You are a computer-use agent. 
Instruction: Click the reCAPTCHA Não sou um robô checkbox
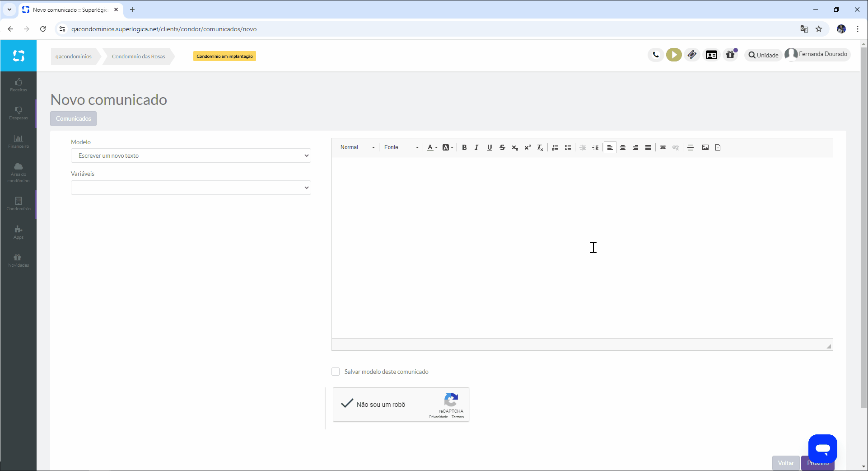tap(347, 404)
